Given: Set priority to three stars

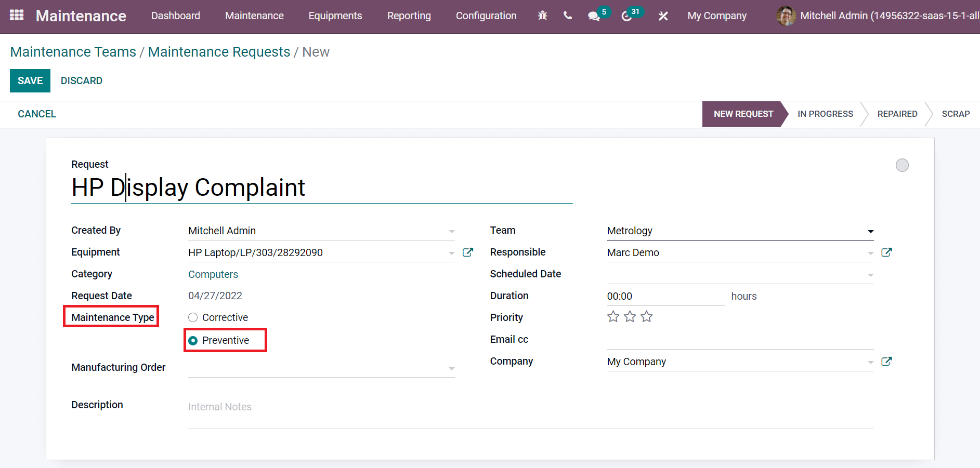Looking at the screenshot, I should click(646, 317).
